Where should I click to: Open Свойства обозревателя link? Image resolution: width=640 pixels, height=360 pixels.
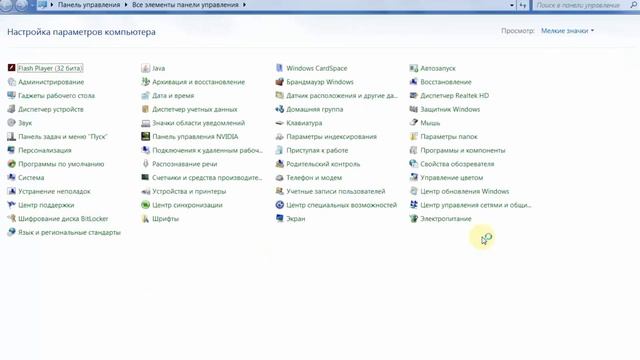[x=457, y=164]
